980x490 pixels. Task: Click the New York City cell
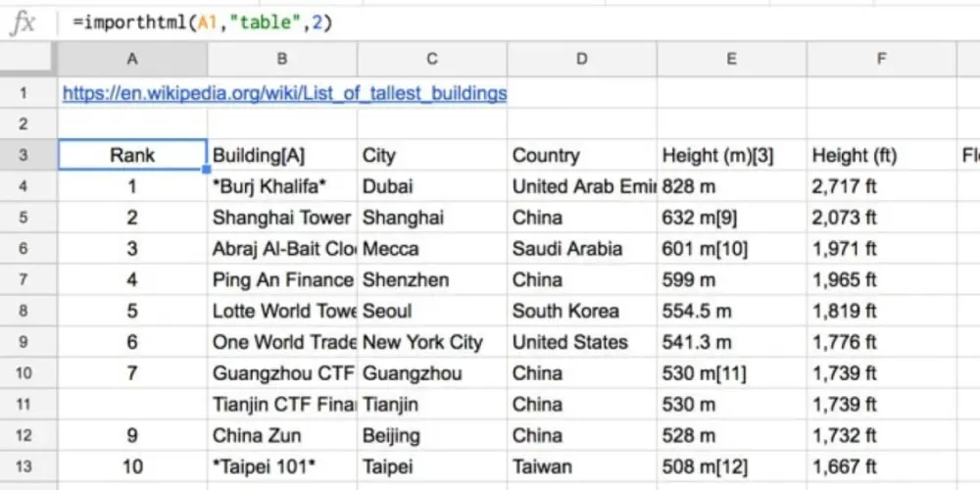point(431,343)
